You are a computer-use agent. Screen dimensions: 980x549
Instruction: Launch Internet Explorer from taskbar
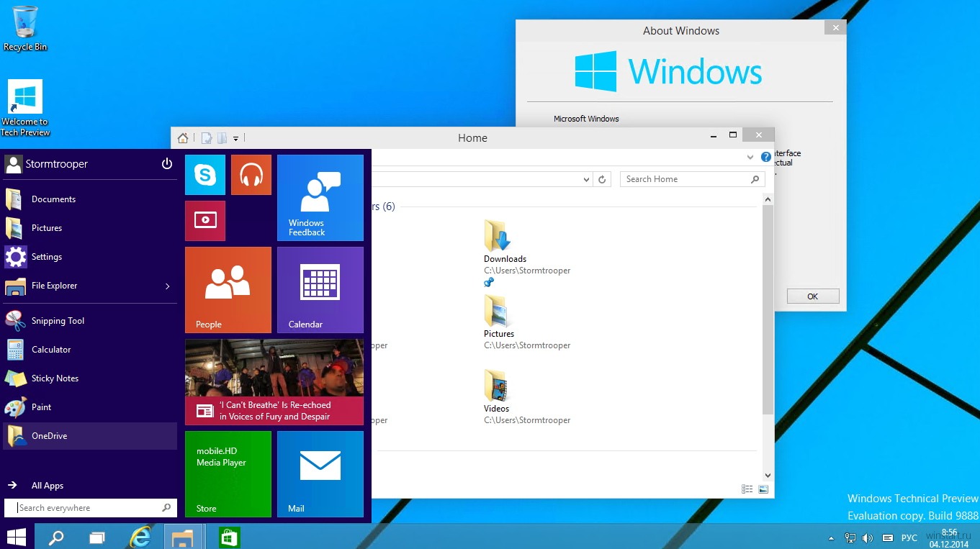tap(140, 537)
